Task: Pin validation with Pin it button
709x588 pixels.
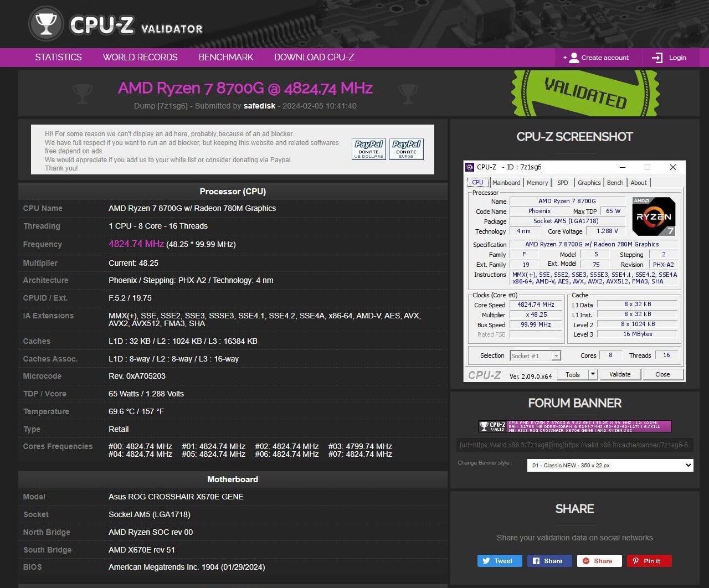Action: coord(649,561)
